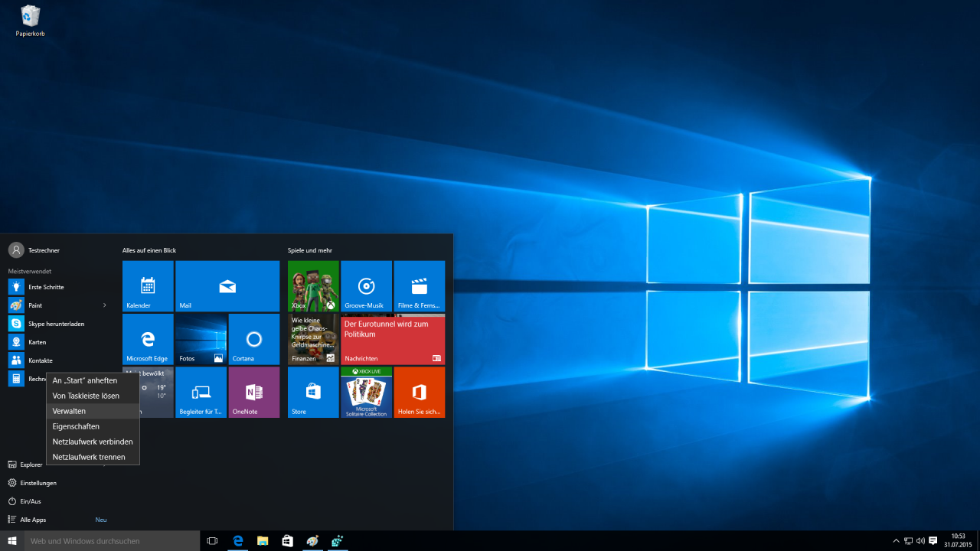Screen dimensions: 980x551
Task: Click the network status tray icon
Action: (908, 541)
